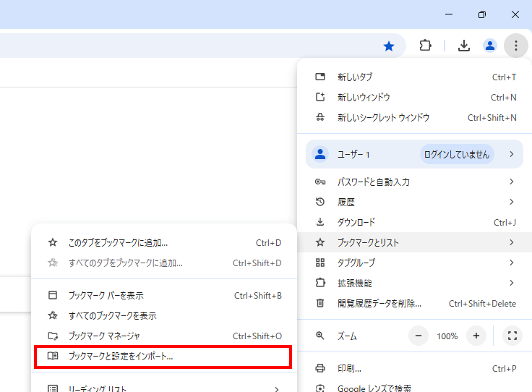Viewport: 532px width, 392px height.
Task: Expand the 履歴 submenu arrow
Action: coord(512,202)
